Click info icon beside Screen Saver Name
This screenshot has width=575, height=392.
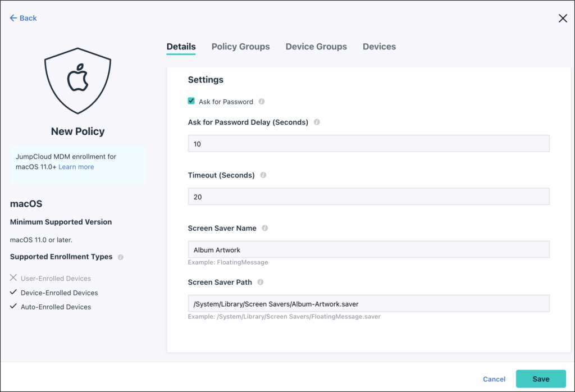[265, 228]
